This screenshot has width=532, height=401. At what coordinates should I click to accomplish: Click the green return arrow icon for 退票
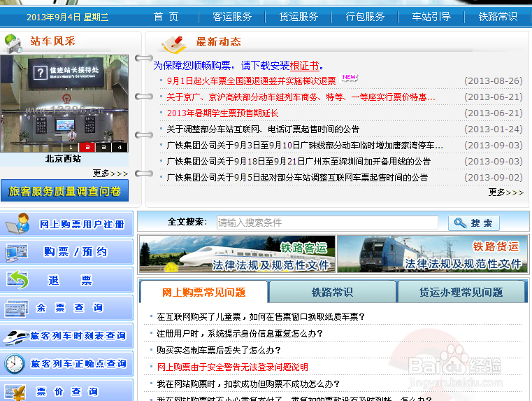[x=17, y=280]
